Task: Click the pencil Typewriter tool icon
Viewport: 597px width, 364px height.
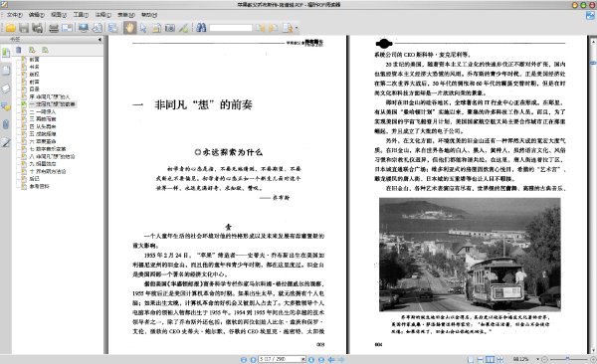Action: (x=183, y=28)
